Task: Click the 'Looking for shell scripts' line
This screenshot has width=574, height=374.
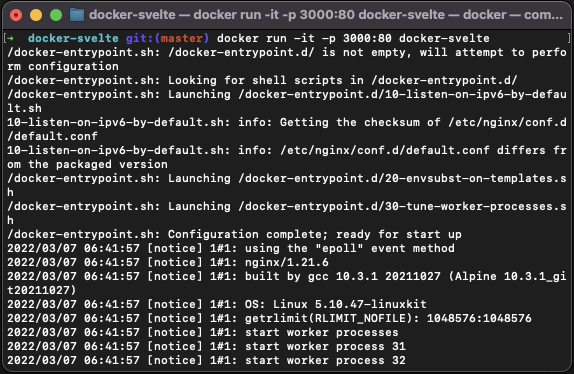Action: tap(262, 81)
